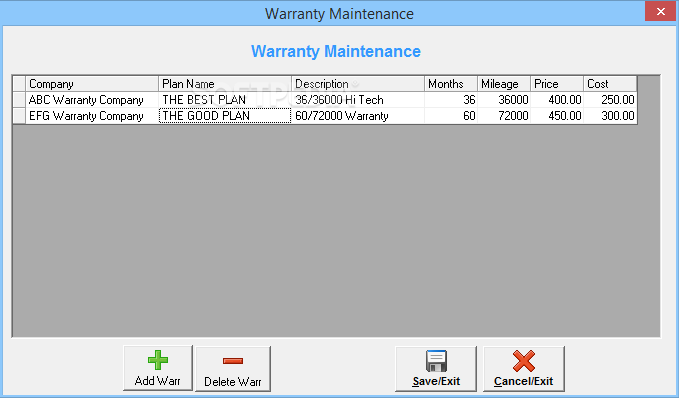
Task: Click the Mileage column header
Action: (504, 84)
